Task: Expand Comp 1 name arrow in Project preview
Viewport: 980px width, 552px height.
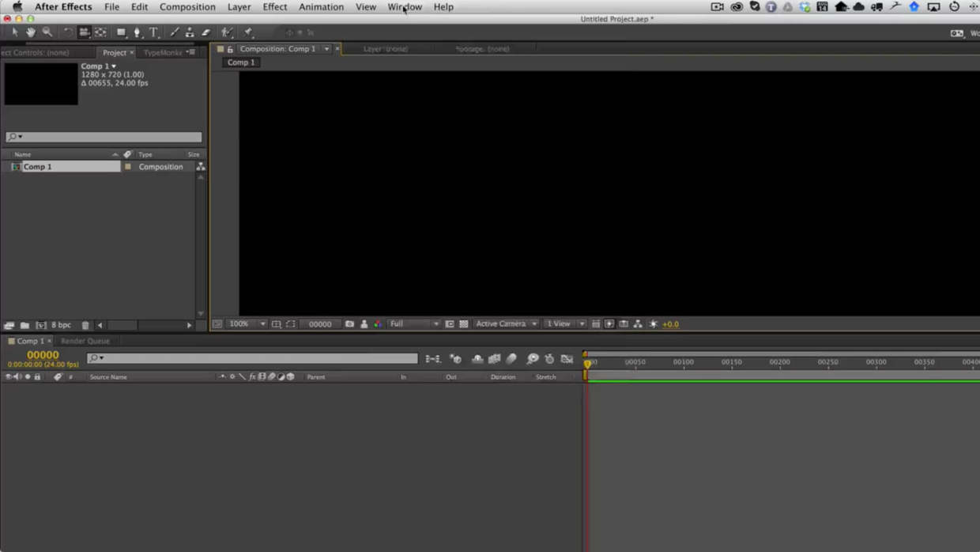Action: point(114,66)
